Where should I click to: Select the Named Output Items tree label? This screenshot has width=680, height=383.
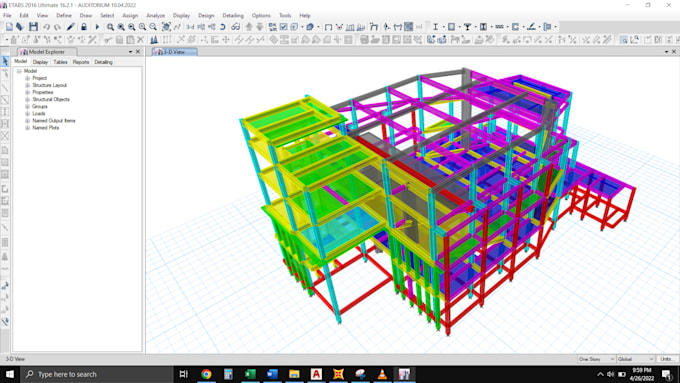pyautogui.click(x=54, y=121)
